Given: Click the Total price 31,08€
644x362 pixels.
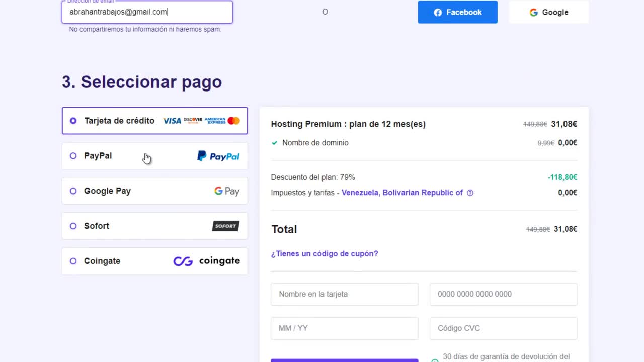Looking at the screenshot, I should click(566, 229).
